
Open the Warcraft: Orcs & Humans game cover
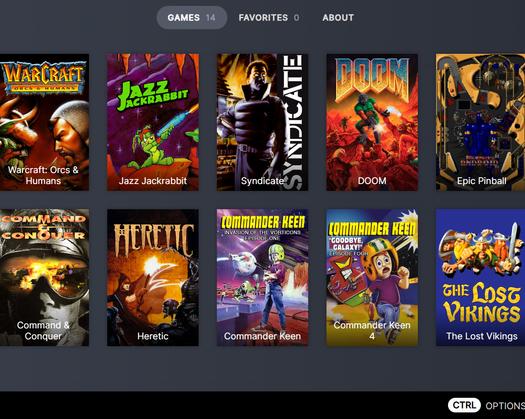(x=44, y=122)
